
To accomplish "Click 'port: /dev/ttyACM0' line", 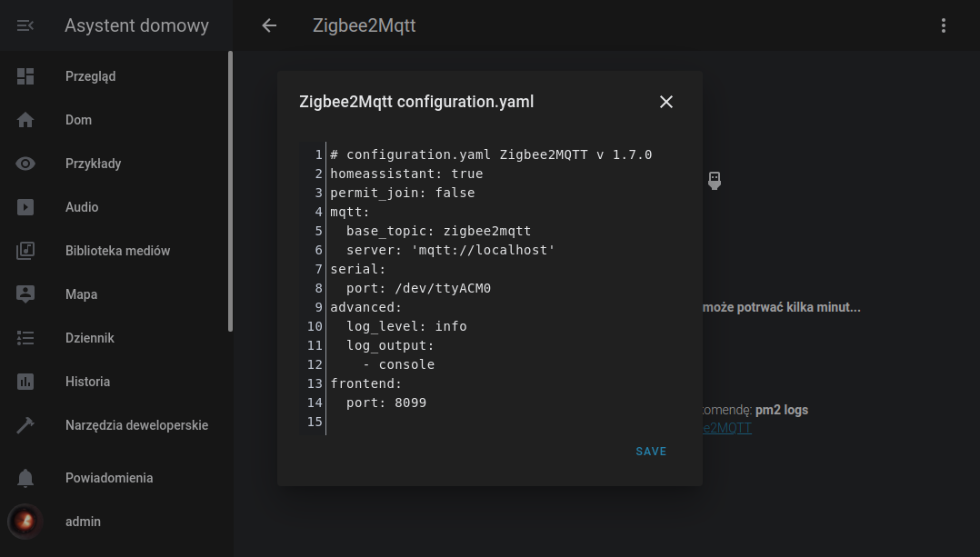I will (419, 288).
